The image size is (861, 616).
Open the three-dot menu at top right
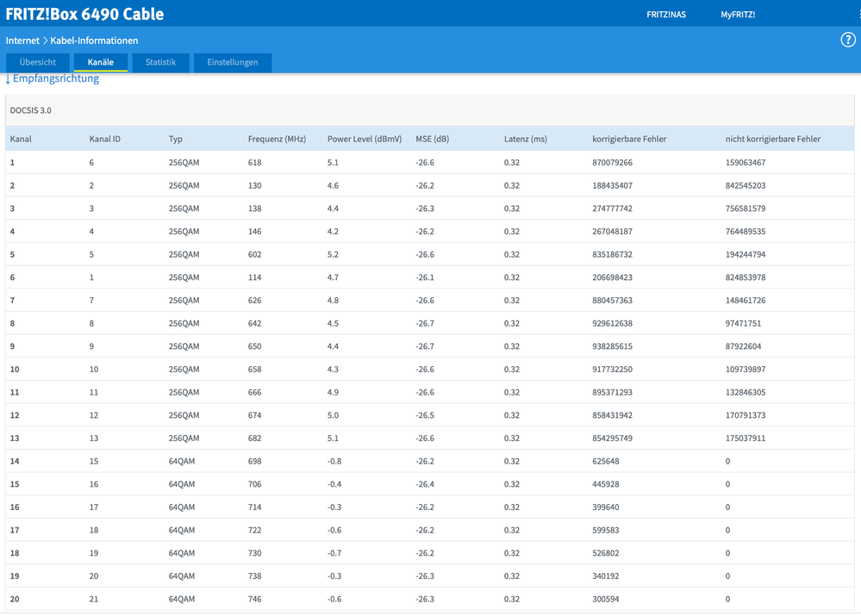858,15
